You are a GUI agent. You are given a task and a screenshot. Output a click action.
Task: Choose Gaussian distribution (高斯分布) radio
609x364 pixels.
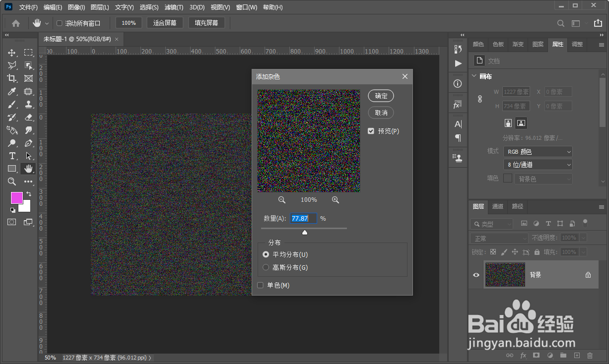pyautogui.click(x=266, y=267)
